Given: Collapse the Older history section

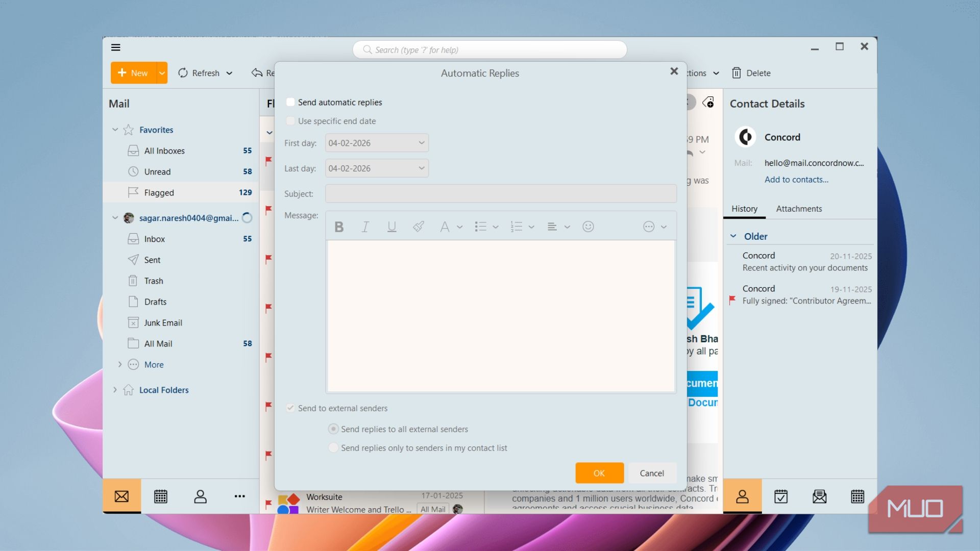Looking at the screenshot, I should pyautogui.click(x=733, y=236).
